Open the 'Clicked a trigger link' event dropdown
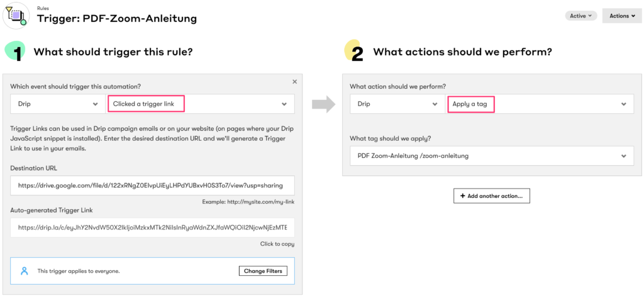The width and height of the screenshot is (644, 296). 201,104
